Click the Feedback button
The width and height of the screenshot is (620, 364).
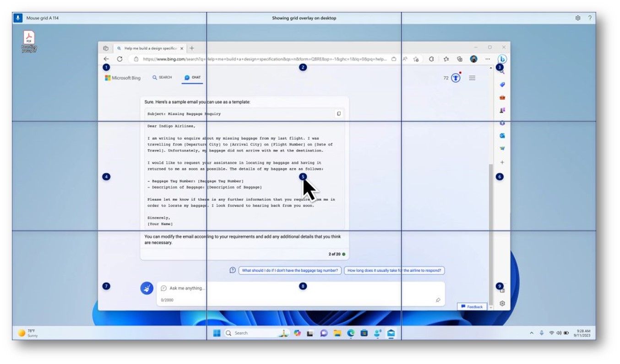pyautogui.click(x=472, y=307)
